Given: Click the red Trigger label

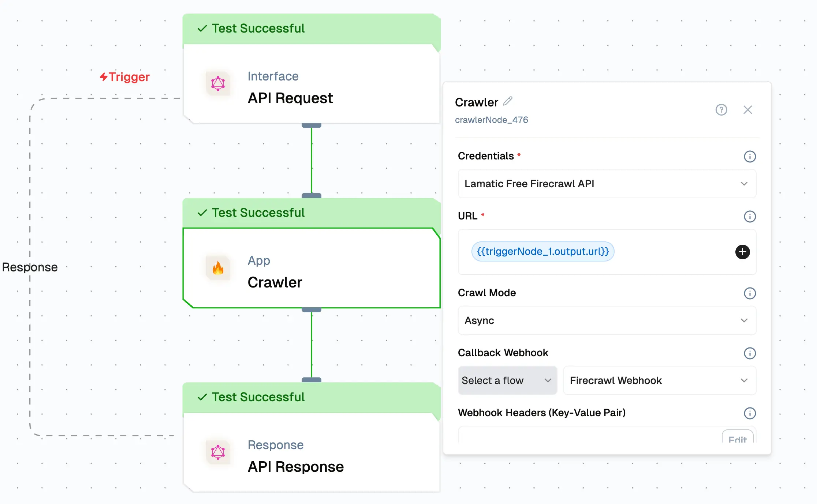Looking at the screenshot, I should point(125,77).
